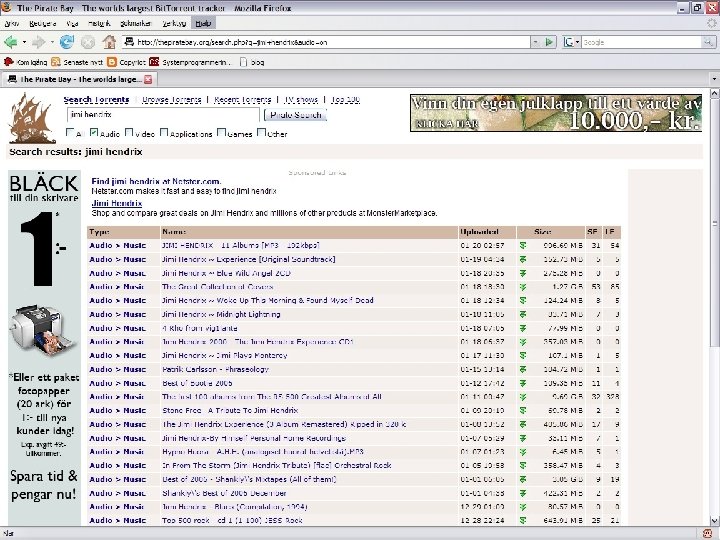Click the Stop loading icon

pos(88,42)
